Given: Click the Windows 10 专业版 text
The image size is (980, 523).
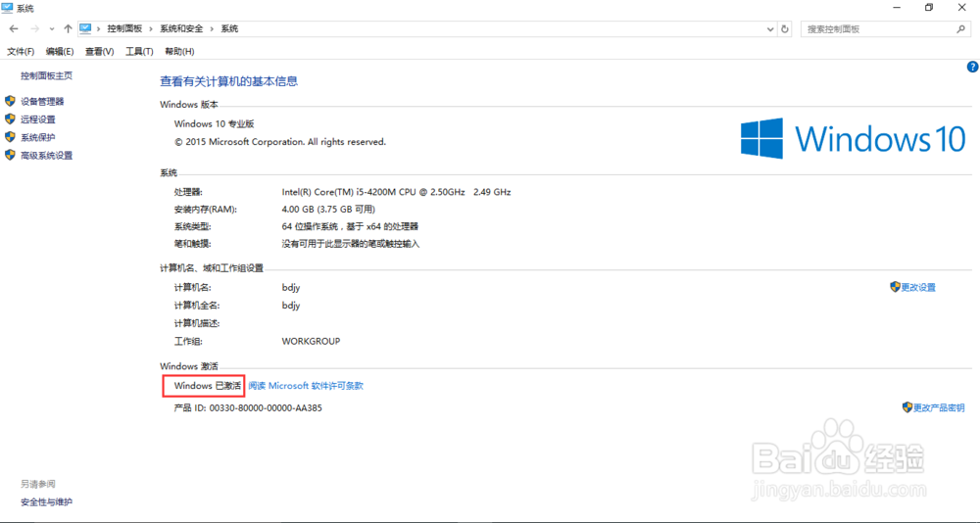Looking at the screenshot, I should [x=215, y=124].
